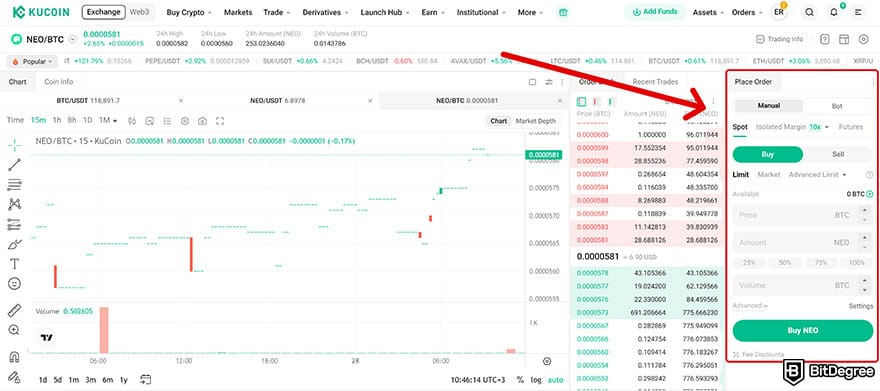Toggle the magnet mode tool
This screenshot has height=391, width=880.
[15, 356]
